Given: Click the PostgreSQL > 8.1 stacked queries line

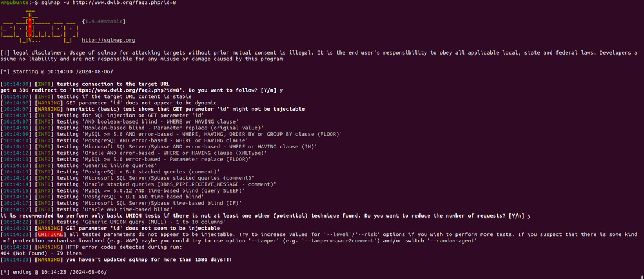Looking at the screenshot, I should click(x=110, y=171).
